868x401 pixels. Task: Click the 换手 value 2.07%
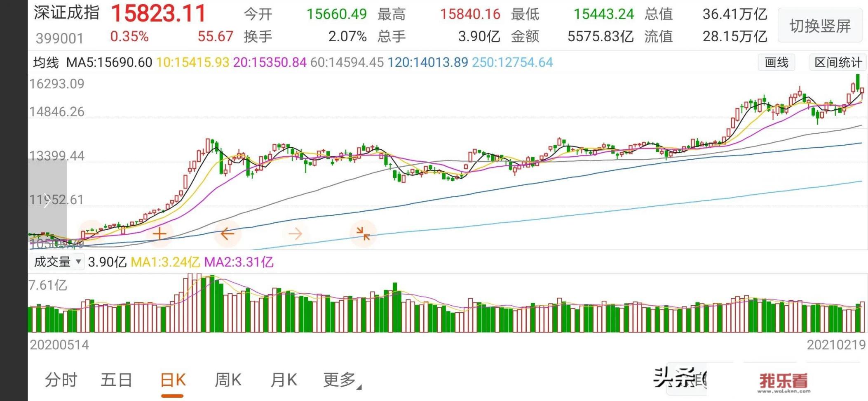347,37
